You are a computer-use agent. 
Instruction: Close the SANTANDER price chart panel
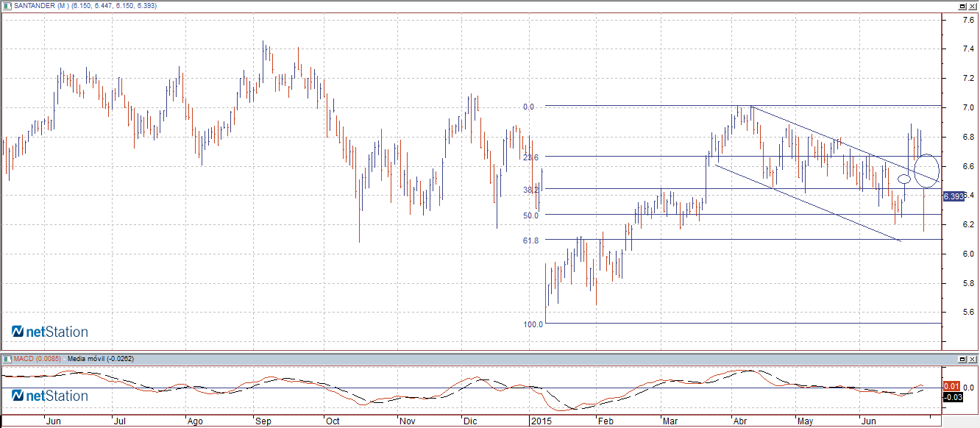coord(972,5)
